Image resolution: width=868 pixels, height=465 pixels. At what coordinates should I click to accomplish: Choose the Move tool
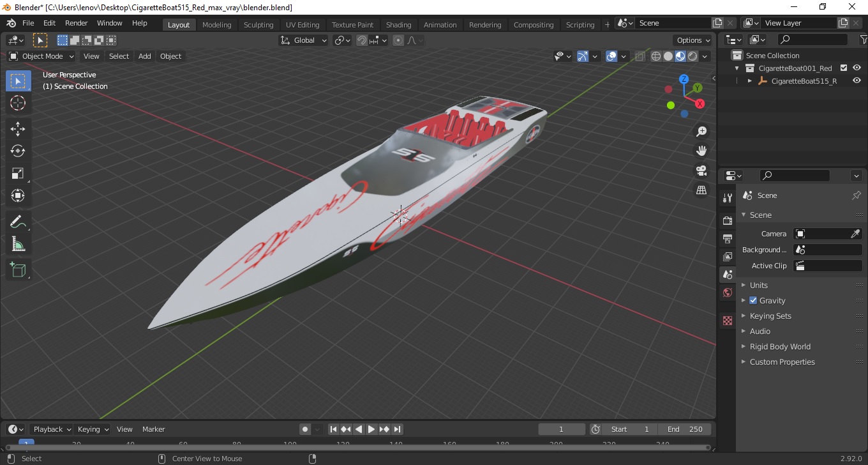pyautogui.click(x=18, y=129)
